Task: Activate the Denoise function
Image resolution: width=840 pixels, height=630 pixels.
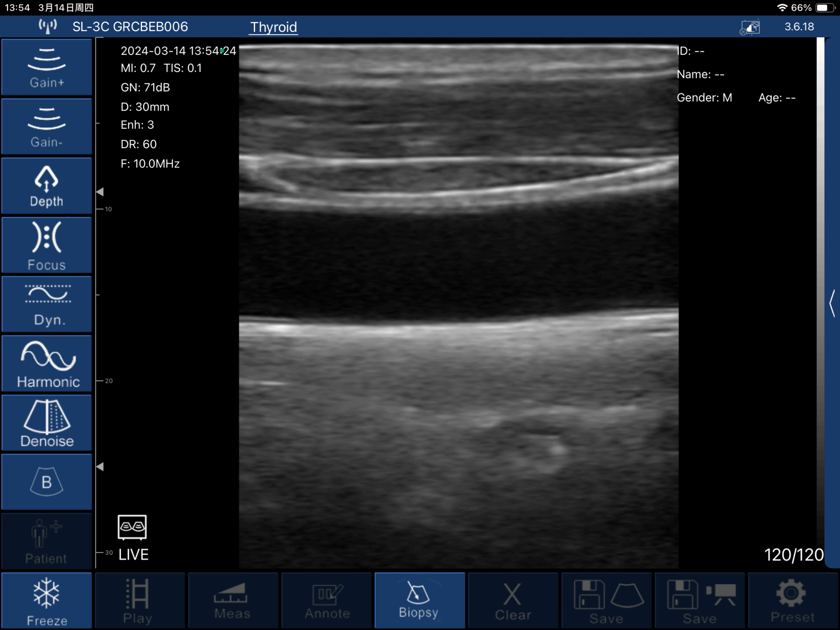Action: pos(46,422)
